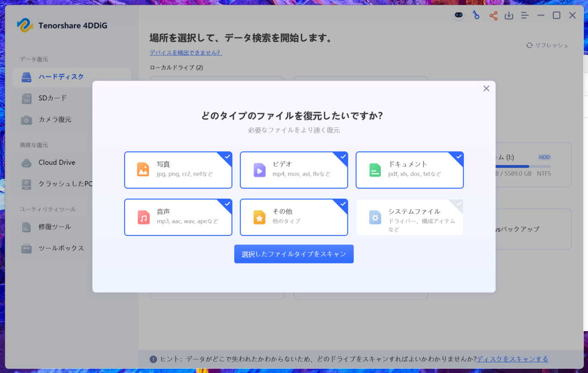Screen dimensions: 588x373
Task: Uncheck the その他 file type checkmark
Action: [x=343, y=204]
